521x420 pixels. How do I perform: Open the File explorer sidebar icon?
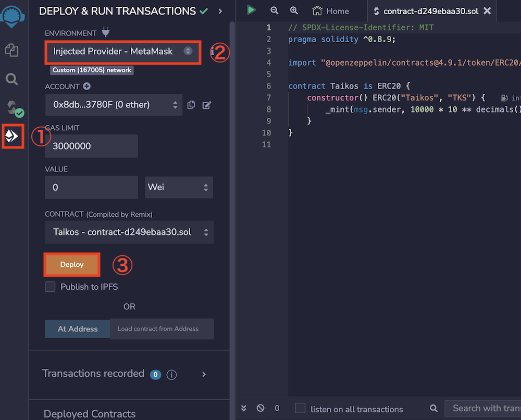click(x=11, y=50)
